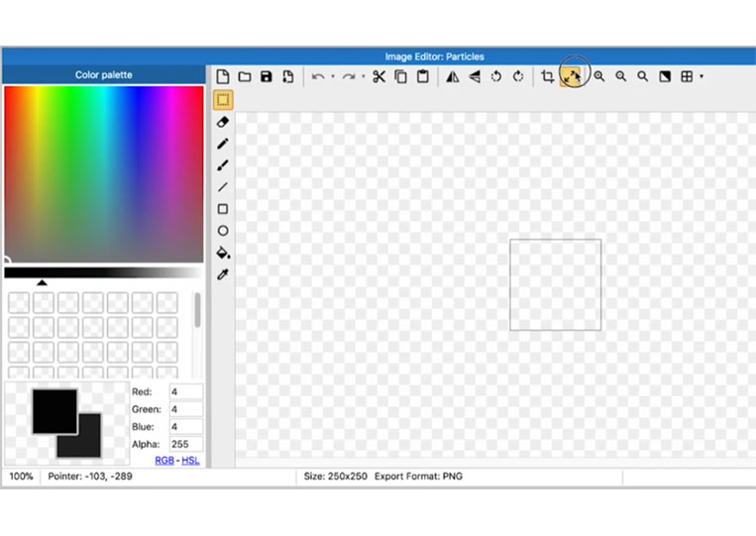Click the resize image arrows icon

coord(571,76)
